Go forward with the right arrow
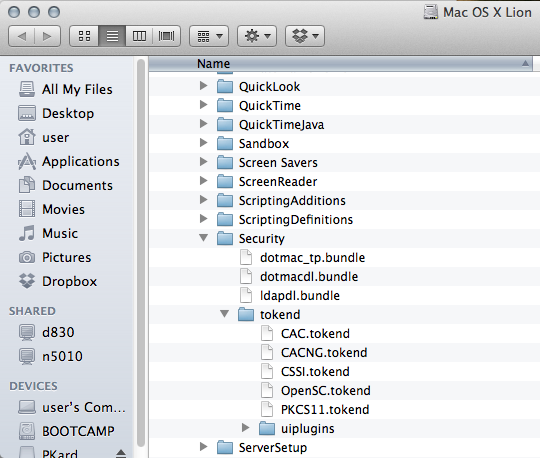 (x=48, y=36)
